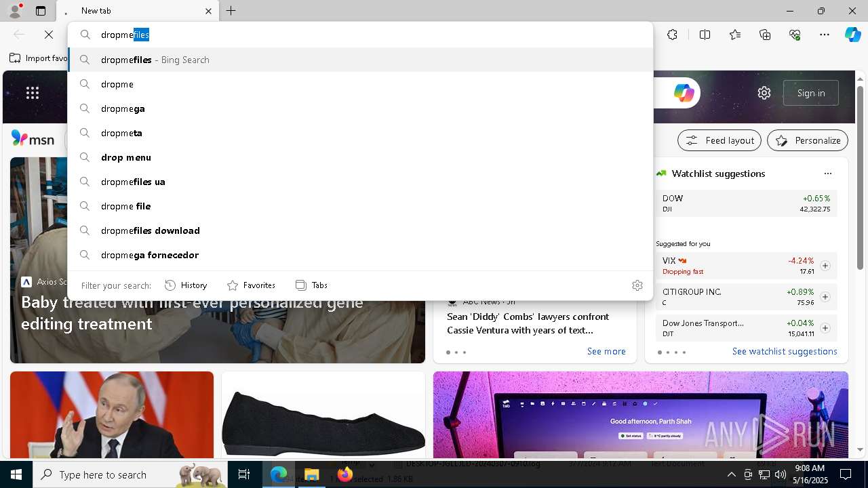Add CITIGROUP INC. to watchlist

(825, 297)
